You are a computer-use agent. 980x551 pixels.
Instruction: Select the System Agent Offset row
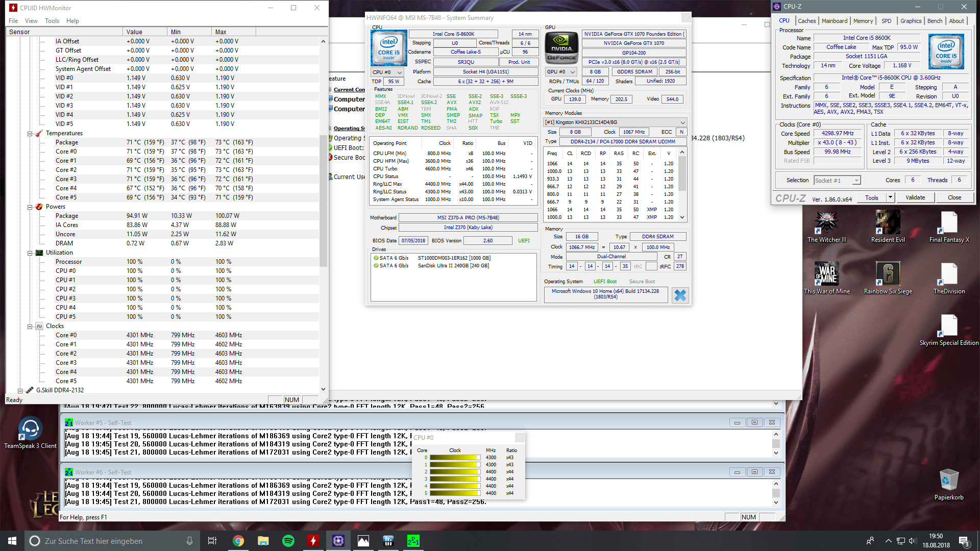coord(162,69)
